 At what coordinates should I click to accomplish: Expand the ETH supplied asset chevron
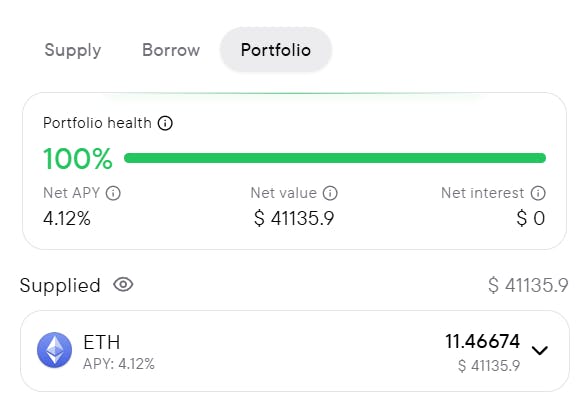coord(540,350)
